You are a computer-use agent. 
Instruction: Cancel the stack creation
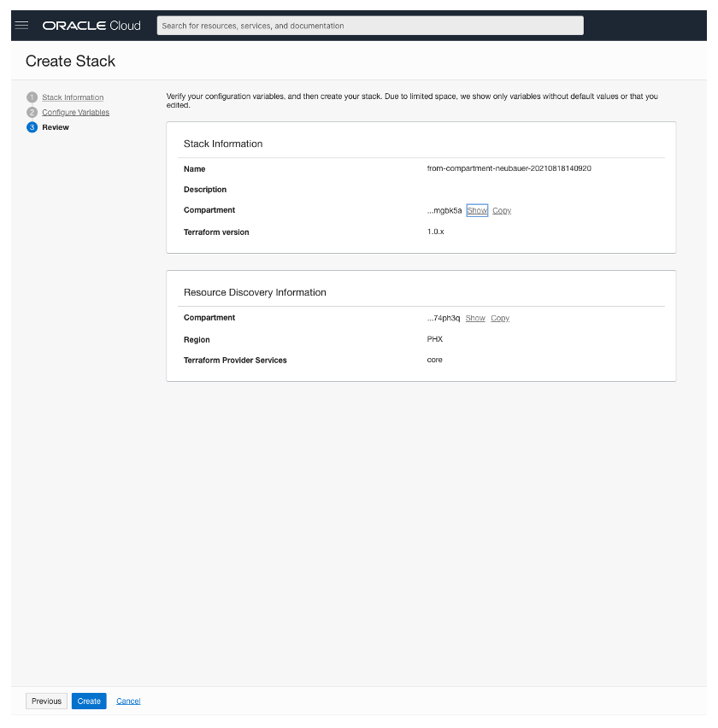(128, 701)
